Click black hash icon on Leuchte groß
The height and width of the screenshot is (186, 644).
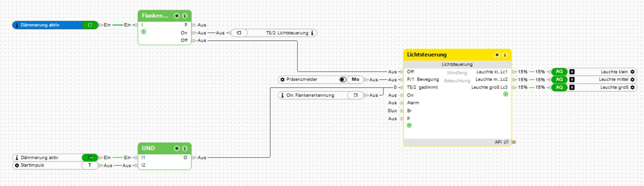pyautogui.click(x=572, y=87)
